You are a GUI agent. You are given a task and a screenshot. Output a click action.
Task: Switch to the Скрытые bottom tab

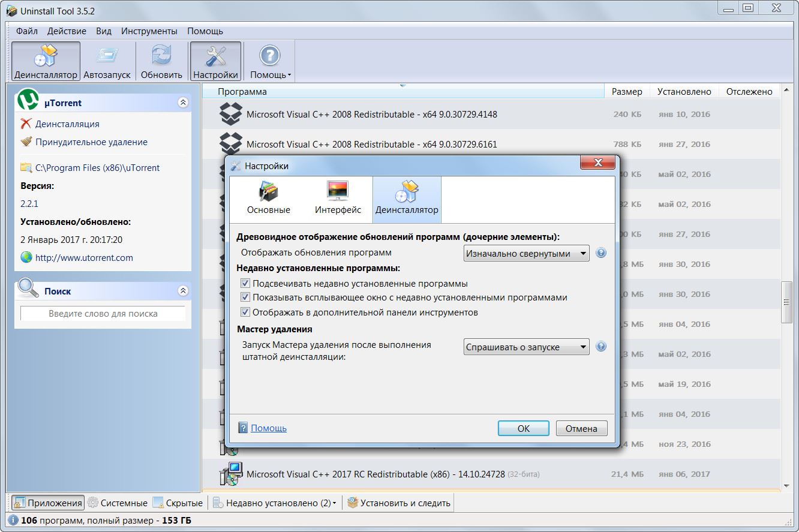tap(178, 503)
